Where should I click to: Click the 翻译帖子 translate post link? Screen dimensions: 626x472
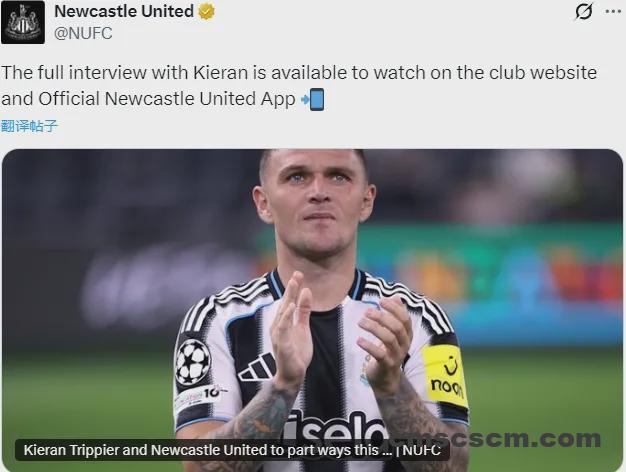(x=30, y=126)
